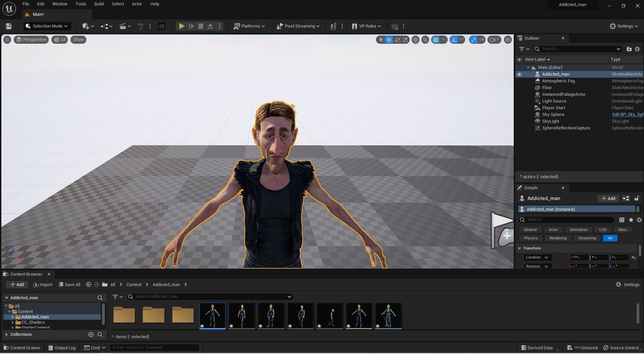Screen dimensions: 644x354
Task: Open the Location type dropdown
Action: coord(538,258)
